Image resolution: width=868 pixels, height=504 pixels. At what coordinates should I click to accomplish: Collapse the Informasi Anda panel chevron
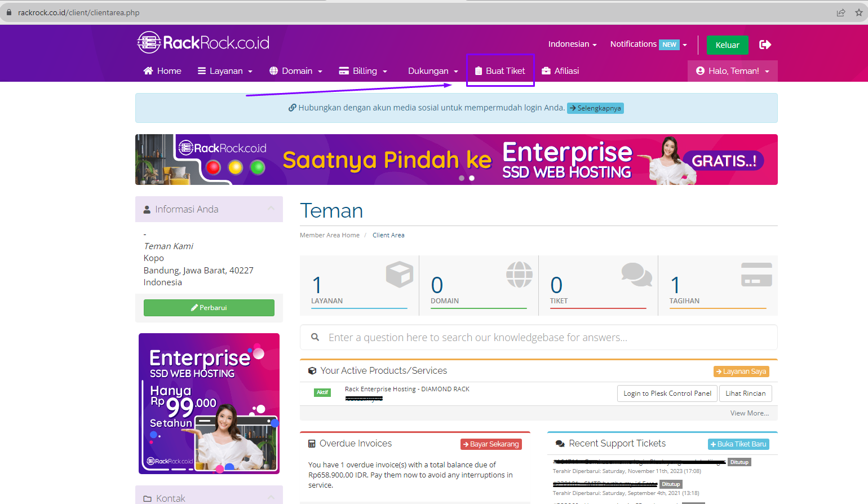coord(271,209)
